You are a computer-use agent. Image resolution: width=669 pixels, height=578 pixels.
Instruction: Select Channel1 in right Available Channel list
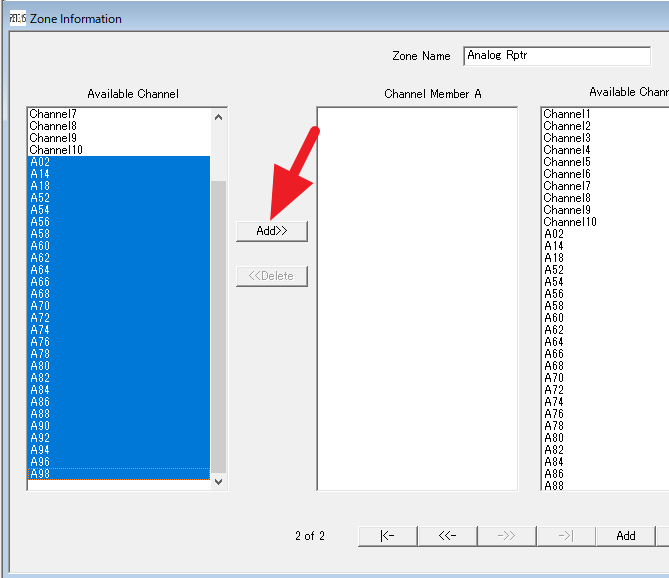coord(566,114)
